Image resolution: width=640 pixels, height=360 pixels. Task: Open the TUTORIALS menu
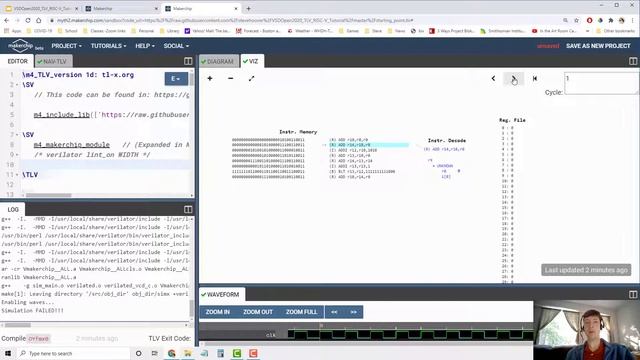pos(108,46)
